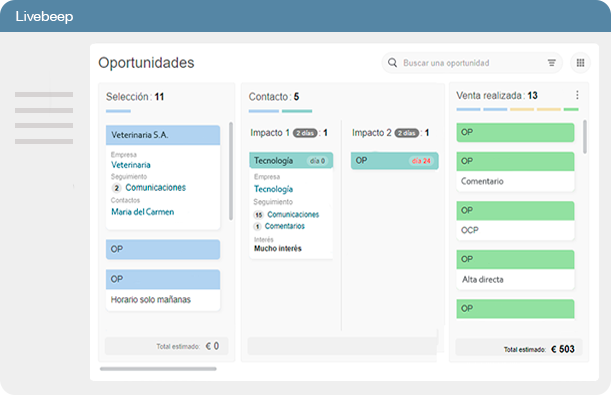This screenshot has height=395, width=611.
Task: Open the OP card above Horario solo mañanas
Action: click(x=163, y=279)
